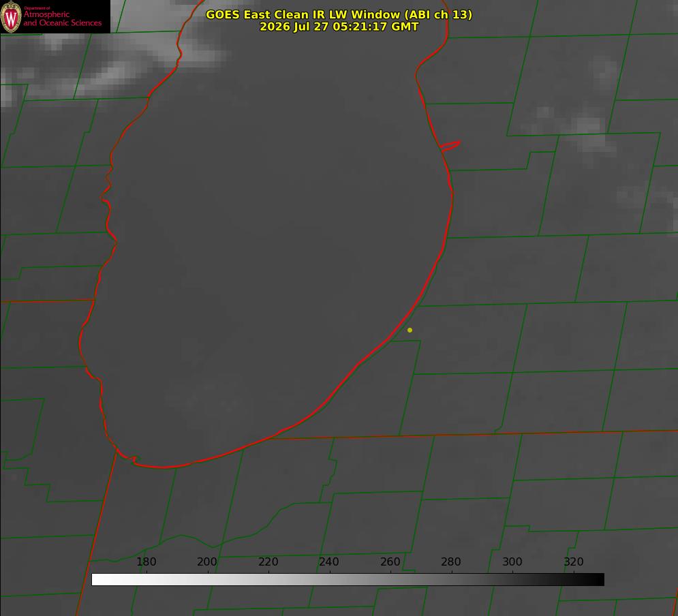678x616 pixels.
Task: Click the 180 colorbar tick label
Action: point(146,561)
